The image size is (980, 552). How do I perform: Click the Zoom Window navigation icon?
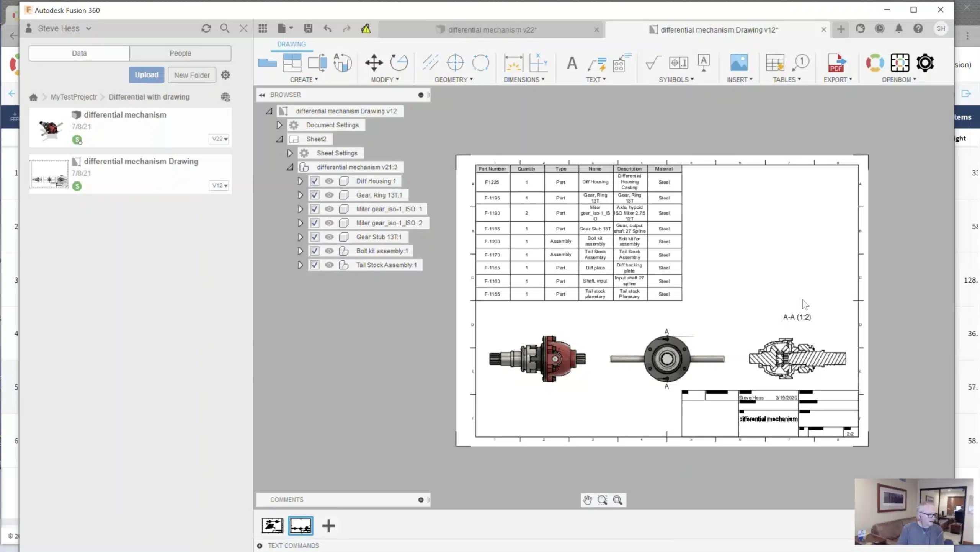click(602, 500)
